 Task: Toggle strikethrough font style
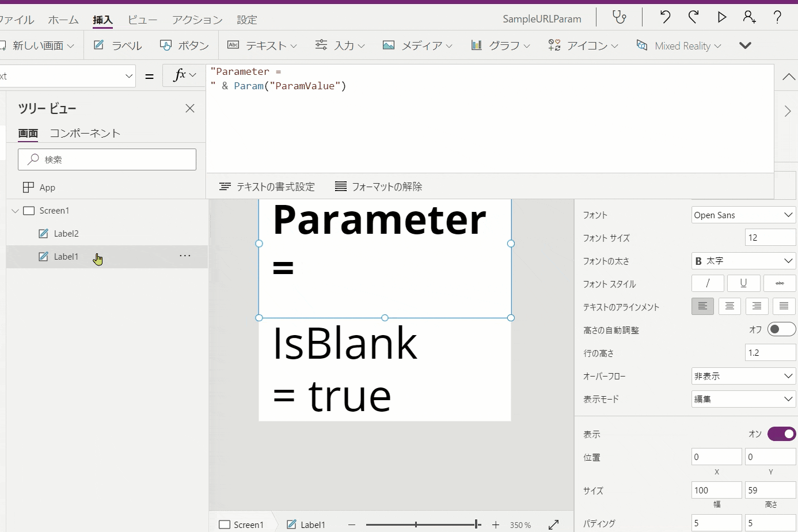(x=780, y=283)
